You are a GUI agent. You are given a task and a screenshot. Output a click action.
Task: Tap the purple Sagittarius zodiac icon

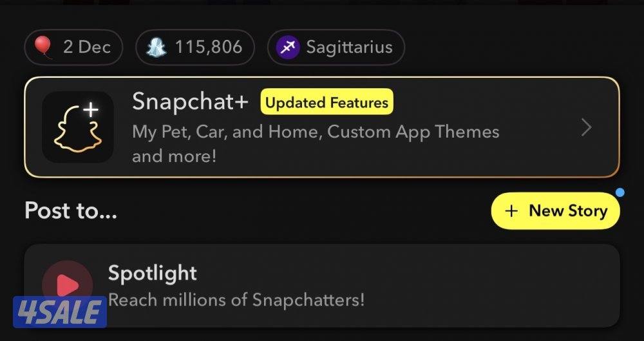287,47
